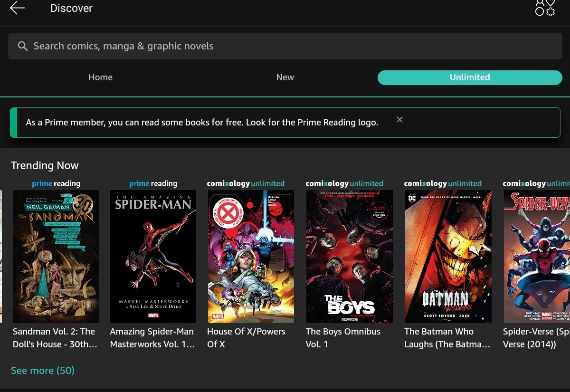Click the Sandman Vol. 2 title text
The image size is (570, 392).
pyautogui.click(x=55, y=338)
